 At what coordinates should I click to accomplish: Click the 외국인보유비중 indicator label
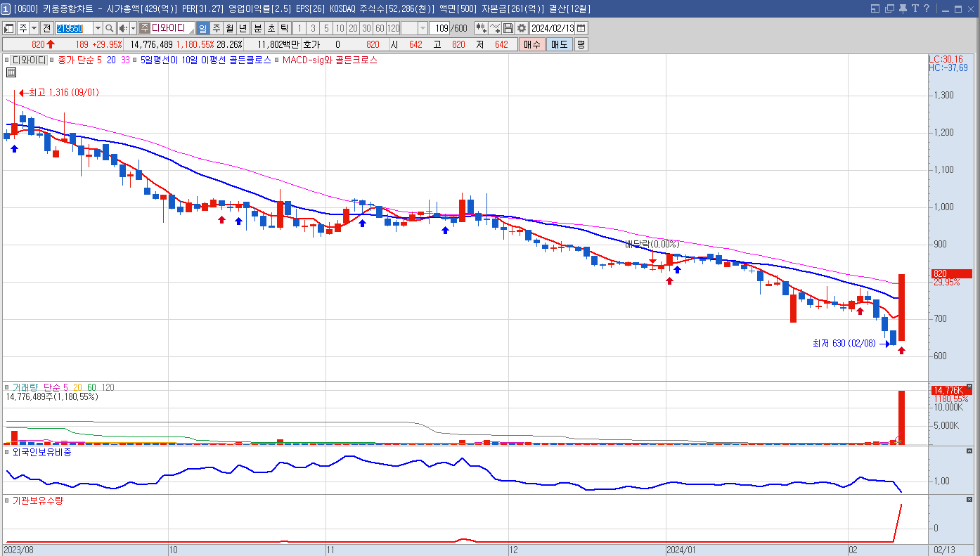pos(41,452)
